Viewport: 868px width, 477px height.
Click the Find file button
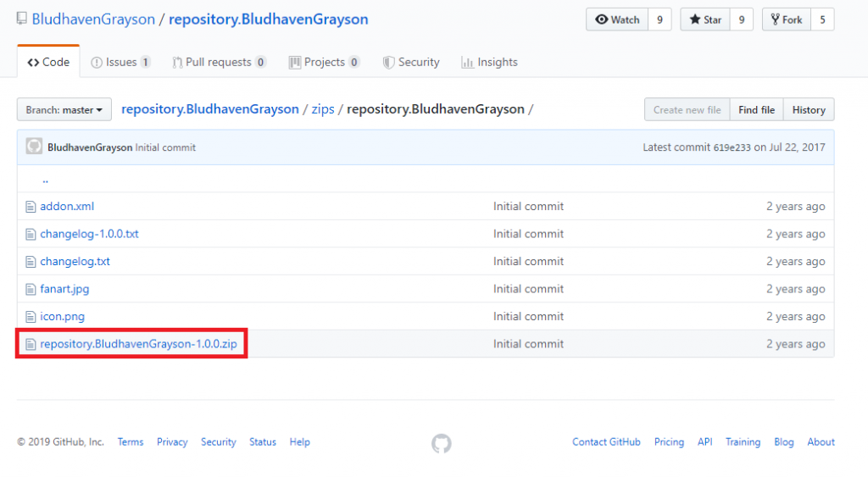(x=756, y=109)
